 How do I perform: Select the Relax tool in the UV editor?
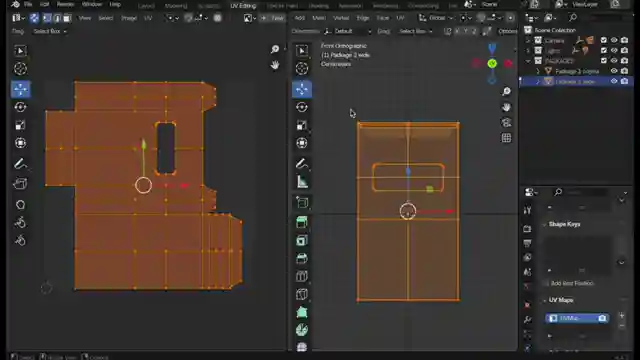pyautogui.click(x=20, y=222)
